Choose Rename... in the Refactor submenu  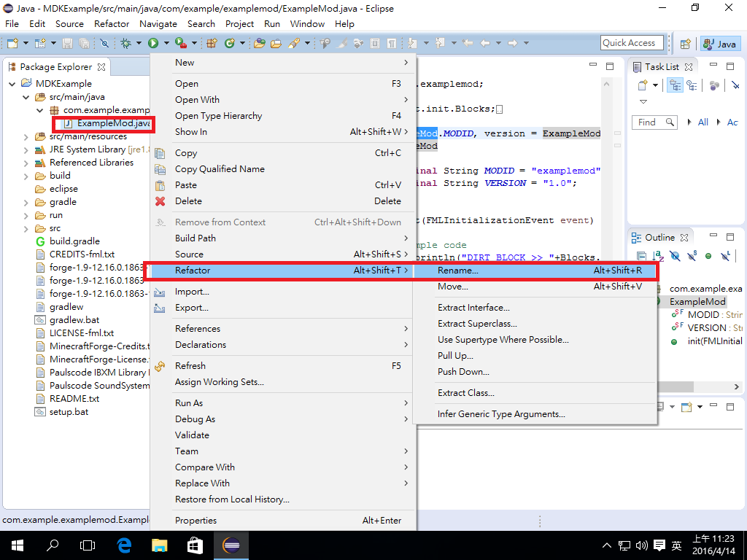point(535,271)
